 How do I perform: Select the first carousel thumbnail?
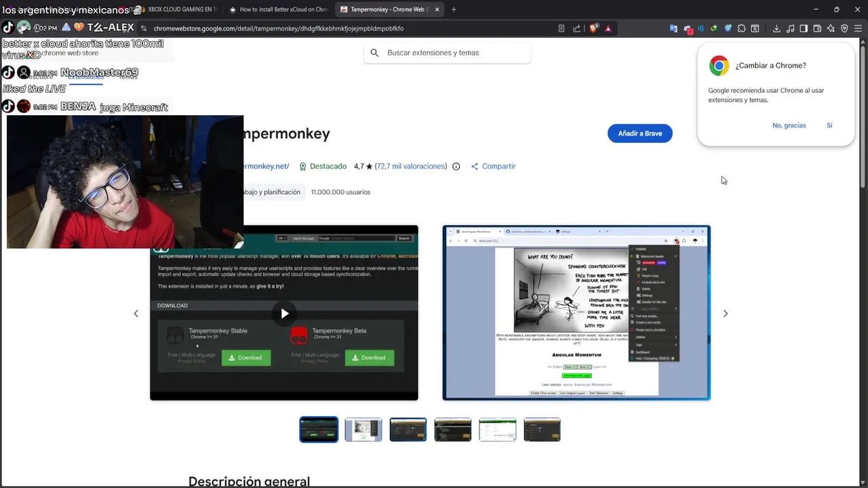[x=319, y=430]
